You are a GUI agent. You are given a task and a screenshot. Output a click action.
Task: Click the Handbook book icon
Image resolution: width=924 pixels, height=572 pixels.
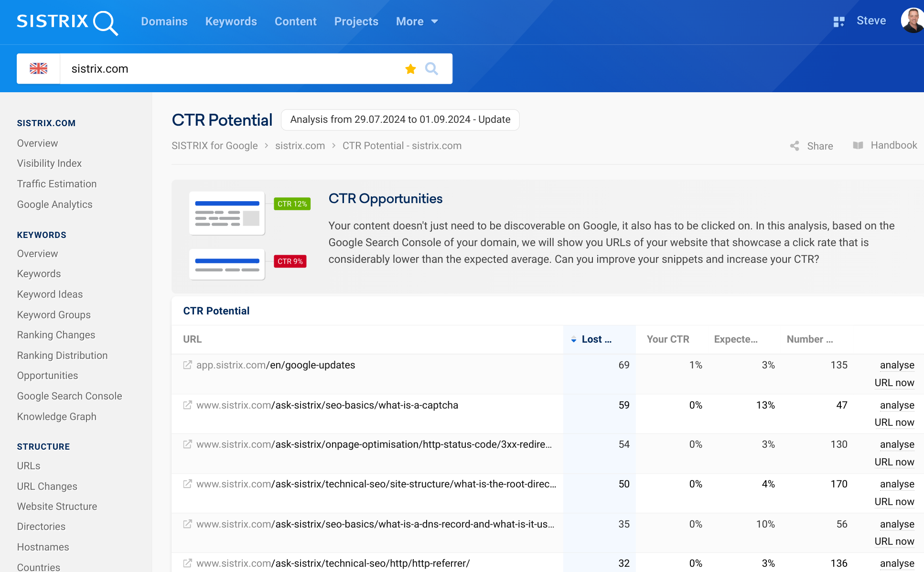[x=858, y=145]
